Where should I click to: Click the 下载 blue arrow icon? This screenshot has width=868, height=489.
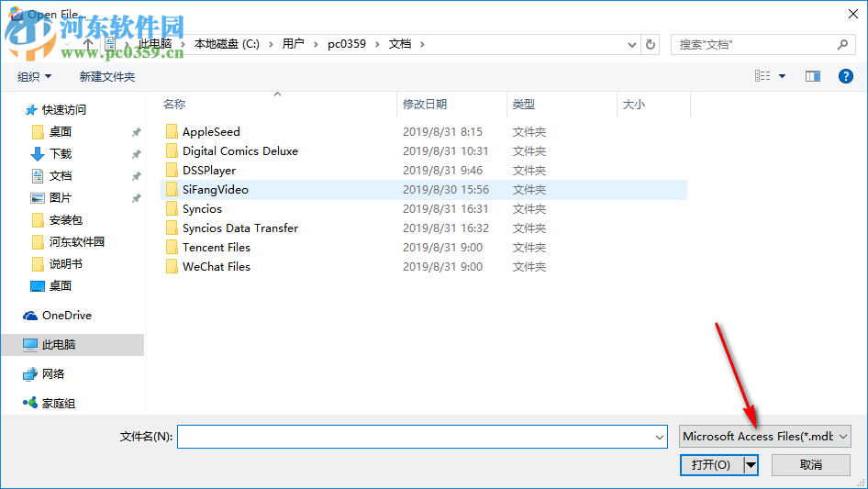(37, 154)
